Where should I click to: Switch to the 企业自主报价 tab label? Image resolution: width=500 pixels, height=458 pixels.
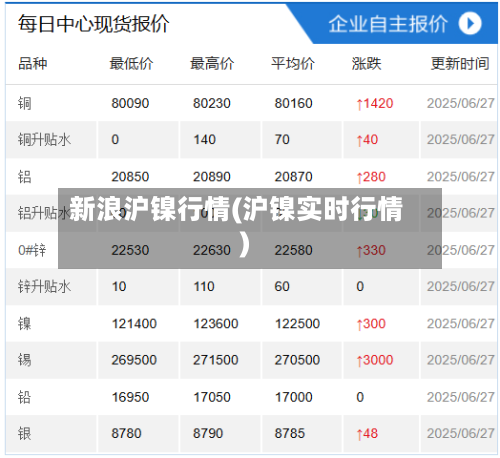[388, 24]
